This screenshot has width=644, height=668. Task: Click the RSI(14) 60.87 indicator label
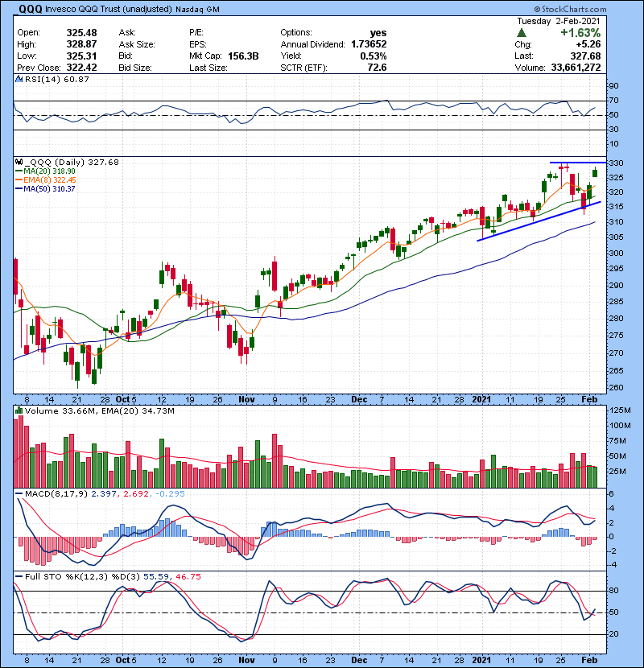[56, 79]
